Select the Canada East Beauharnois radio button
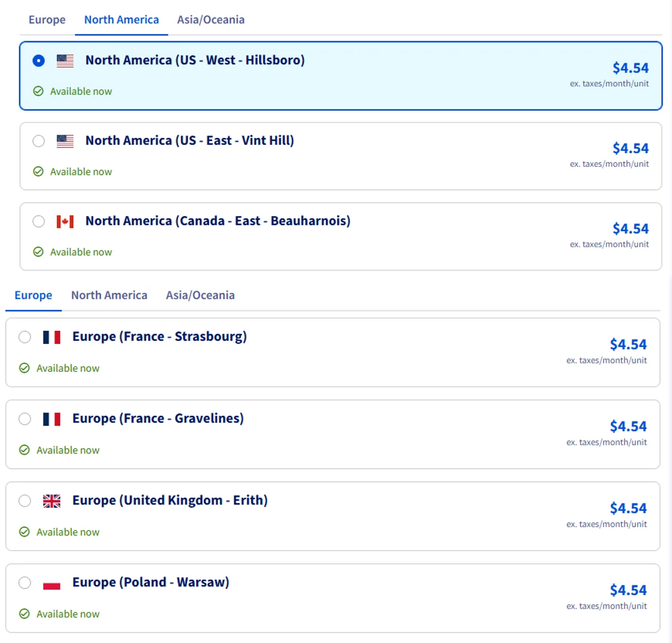The height and width of the screenshot is (643, 672). coord(38,222)
